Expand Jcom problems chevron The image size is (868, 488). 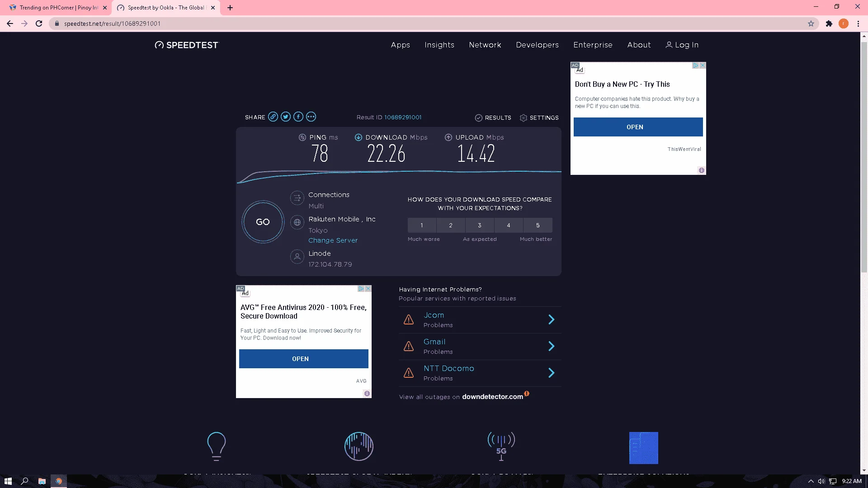[x=552, y=320]
